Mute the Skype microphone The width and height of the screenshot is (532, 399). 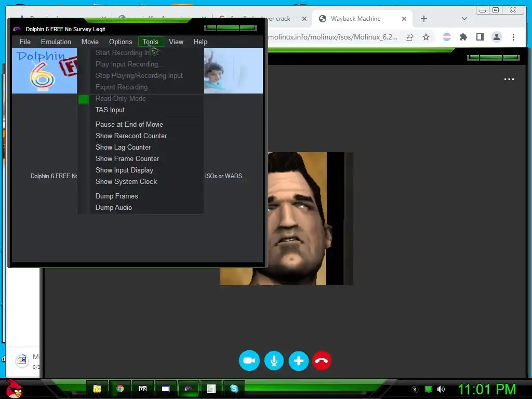tap(274, 361)
